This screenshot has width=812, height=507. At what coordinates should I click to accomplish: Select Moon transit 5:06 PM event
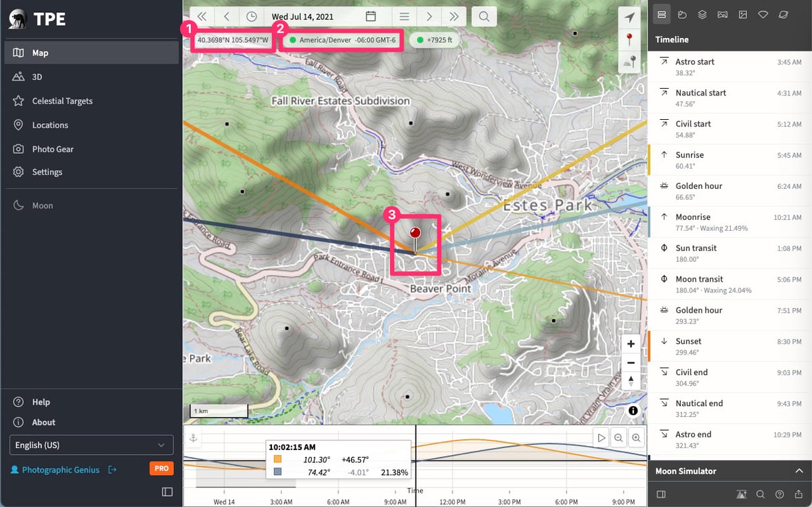point(730,285)
